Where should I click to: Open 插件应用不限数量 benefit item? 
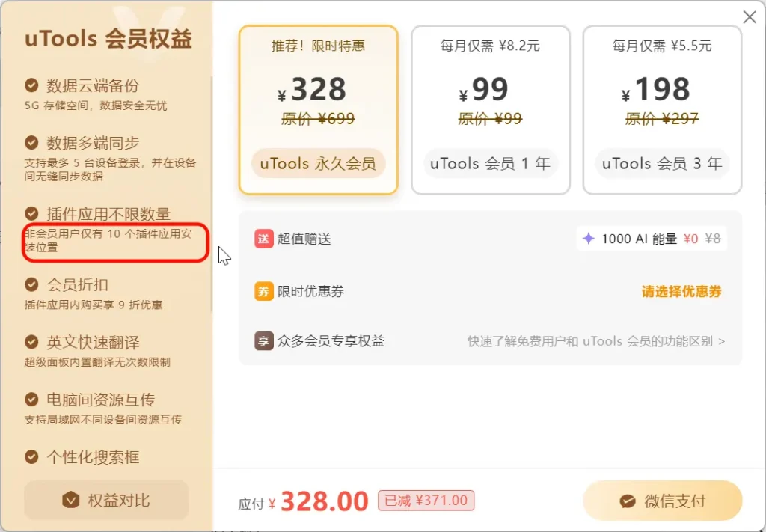108,214
